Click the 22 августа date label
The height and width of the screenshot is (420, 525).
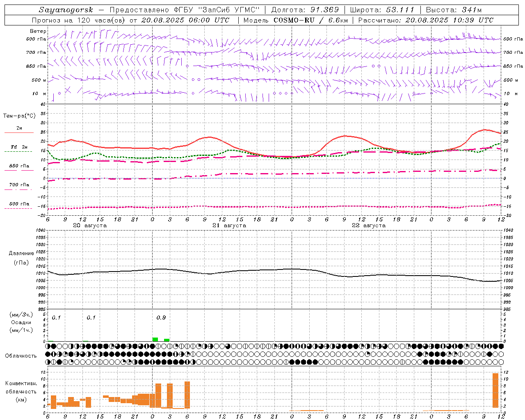[369, 226]
